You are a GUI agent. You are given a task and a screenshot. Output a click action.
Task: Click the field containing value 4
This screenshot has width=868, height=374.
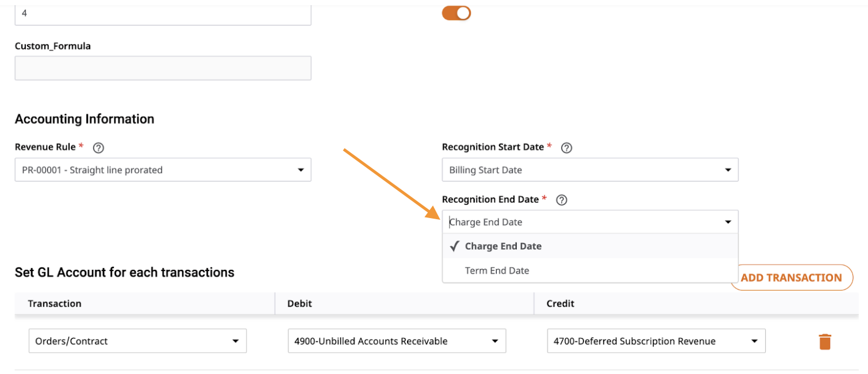[163, 14]
